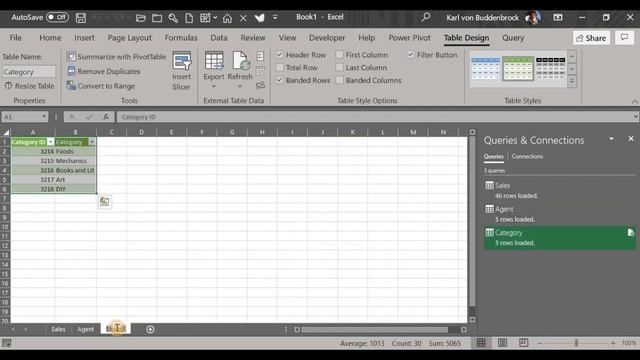Switch to Page Layout view icon

coord(502,343)
